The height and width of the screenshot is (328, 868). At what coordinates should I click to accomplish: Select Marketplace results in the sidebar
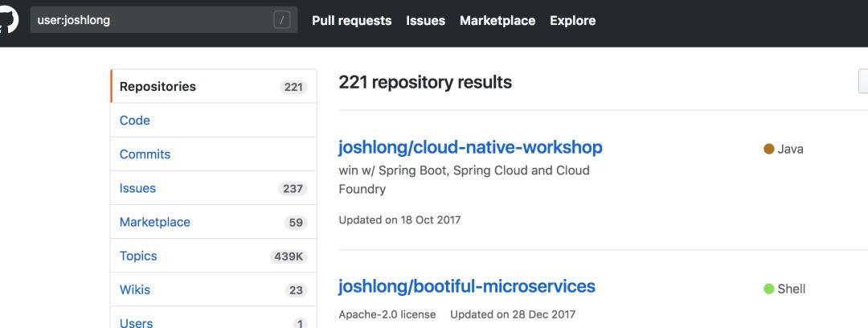[155, 222]
